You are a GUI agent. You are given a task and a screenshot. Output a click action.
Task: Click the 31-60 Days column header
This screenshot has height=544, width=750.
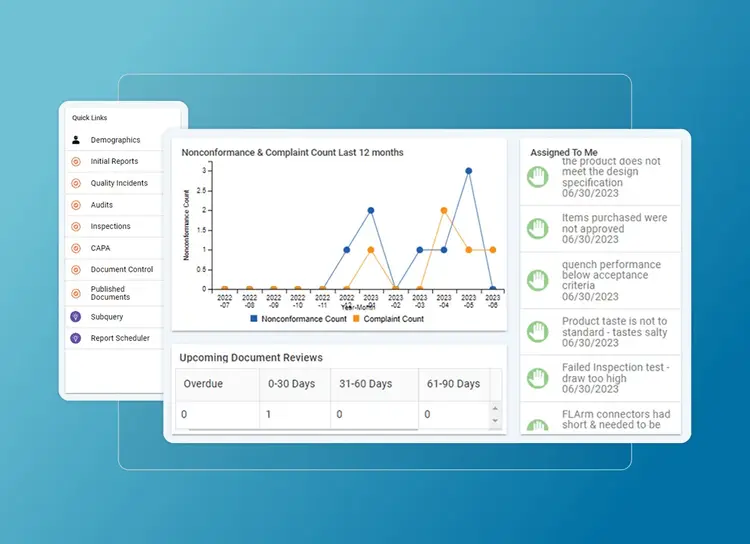(x=375, y=384)
